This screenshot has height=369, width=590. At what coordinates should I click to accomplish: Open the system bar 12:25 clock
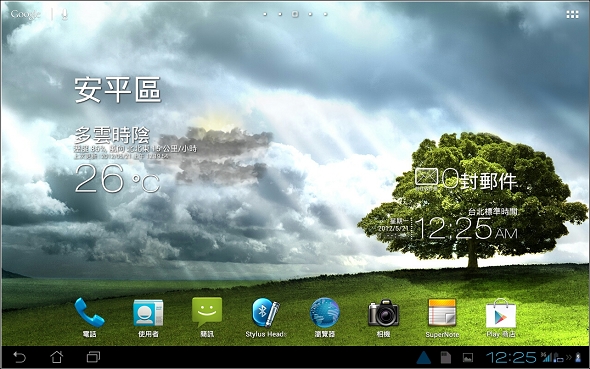point(511,357)
